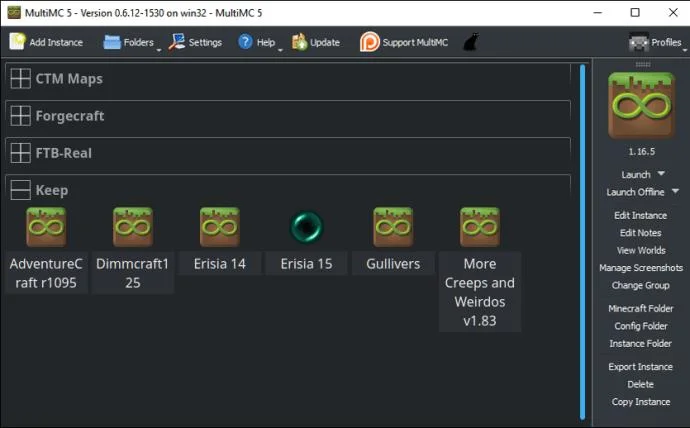The width and height of the screenshot is (690, 428).
Task: Click the large instance icon in sidebar
Action: 641,106
